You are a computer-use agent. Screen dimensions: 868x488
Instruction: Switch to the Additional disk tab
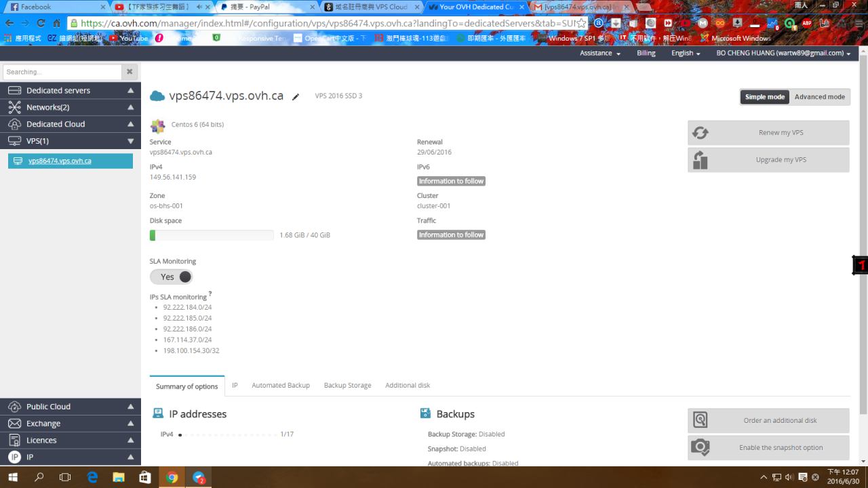tap(408, 385)
